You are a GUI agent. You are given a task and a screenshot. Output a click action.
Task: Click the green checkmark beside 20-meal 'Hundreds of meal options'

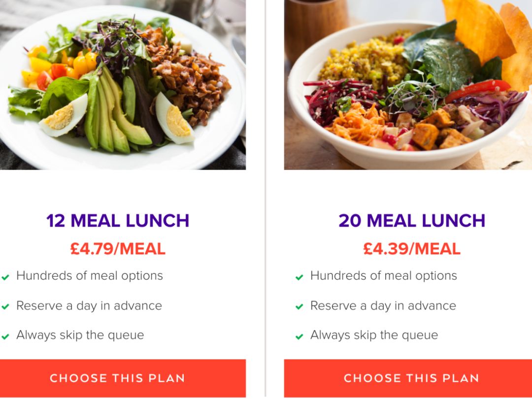299,277
